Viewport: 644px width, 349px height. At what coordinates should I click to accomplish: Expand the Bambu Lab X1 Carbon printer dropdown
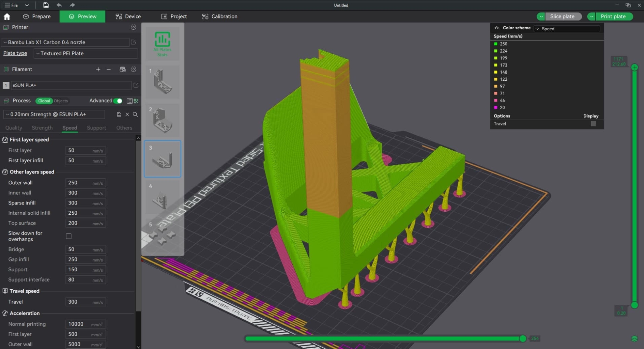65,42
